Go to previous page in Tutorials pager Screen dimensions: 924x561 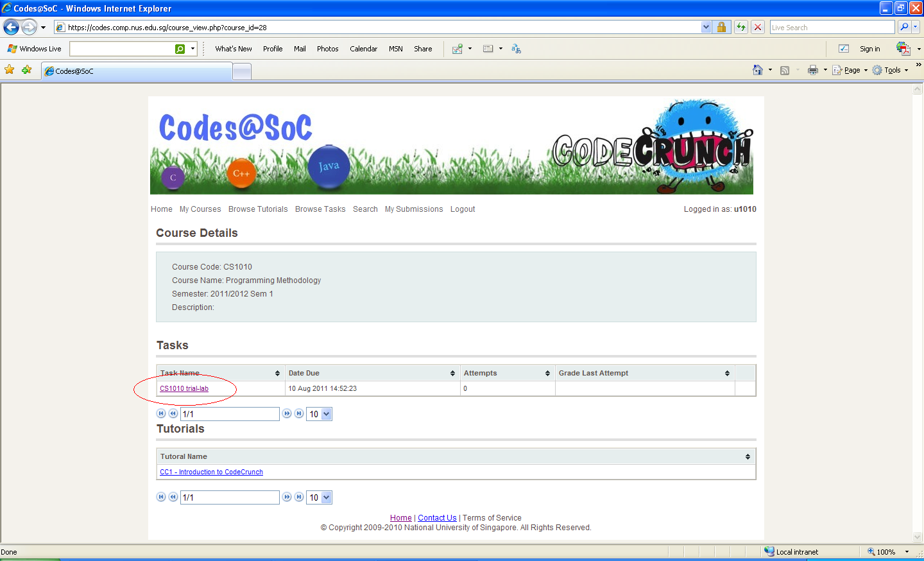coord(173,497)
